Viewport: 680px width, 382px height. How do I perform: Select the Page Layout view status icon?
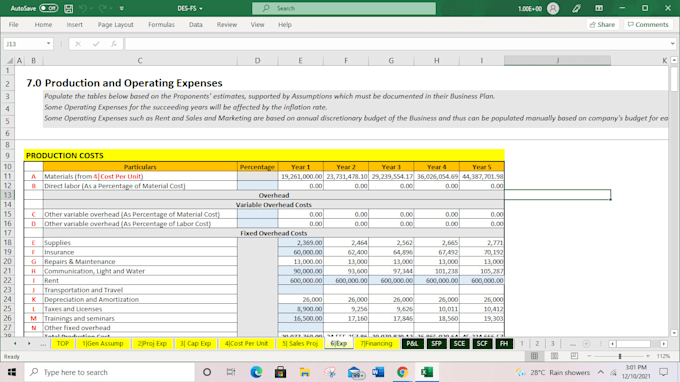coord(554,356)
